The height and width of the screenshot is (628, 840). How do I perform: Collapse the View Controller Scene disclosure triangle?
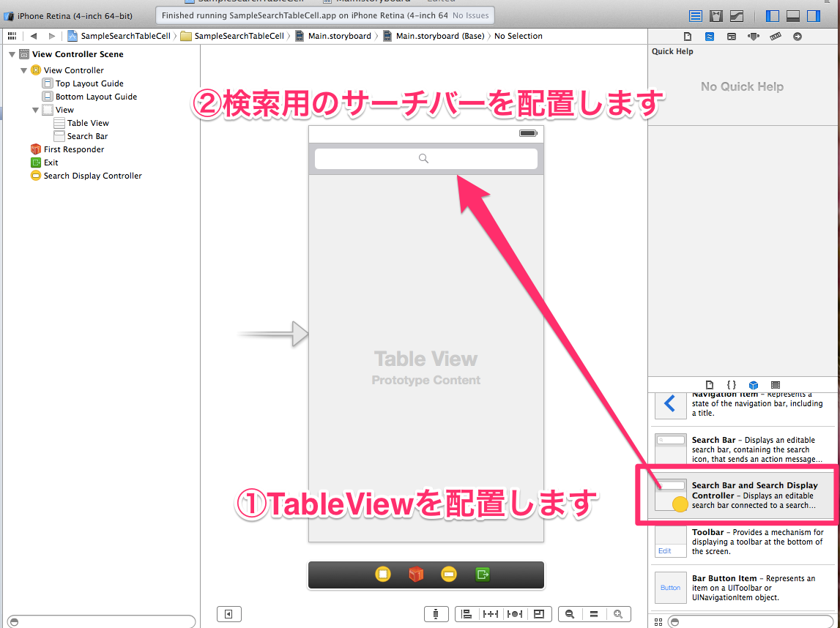[12, 53]
